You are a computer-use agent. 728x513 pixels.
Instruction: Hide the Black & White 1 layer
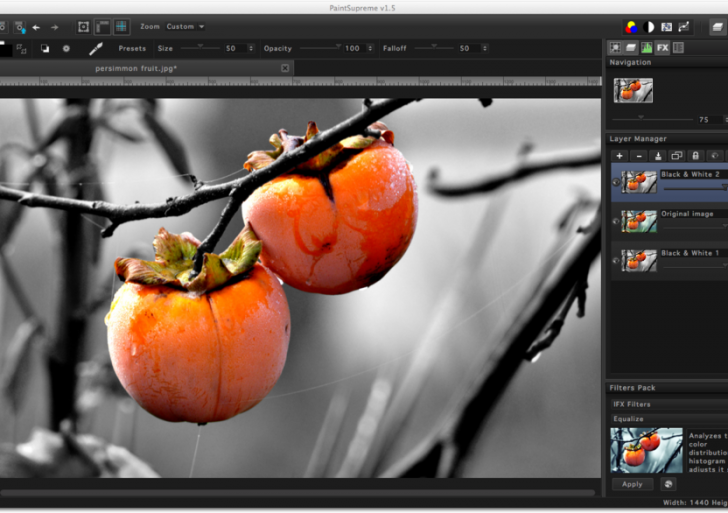[x=615, y=261]
